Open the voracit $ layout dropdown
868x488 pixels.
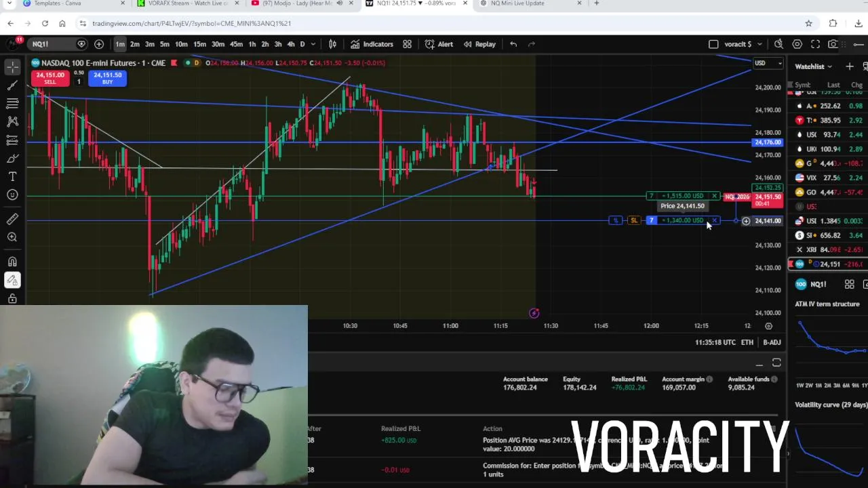742,44
